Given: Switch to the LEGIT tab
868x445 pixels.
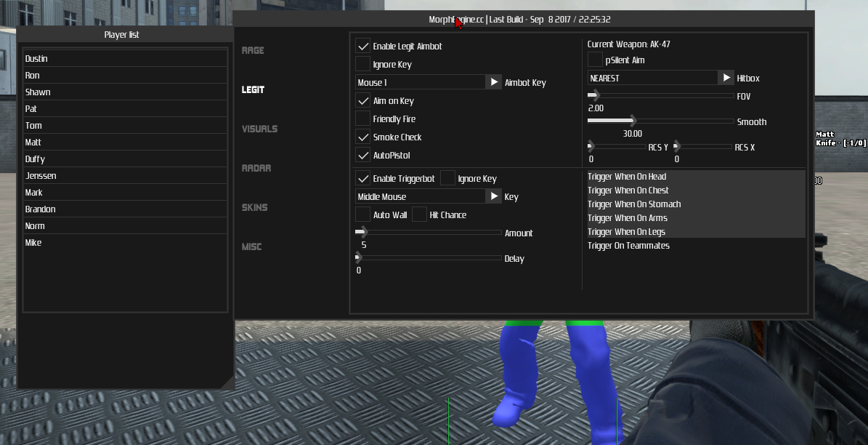Looking at the screenshot, I should pos(253,89).
